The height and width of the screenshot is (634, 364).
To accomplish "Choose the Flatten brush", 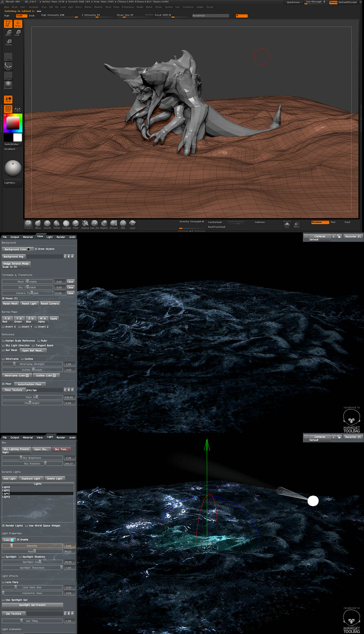I will coord(57,224).
